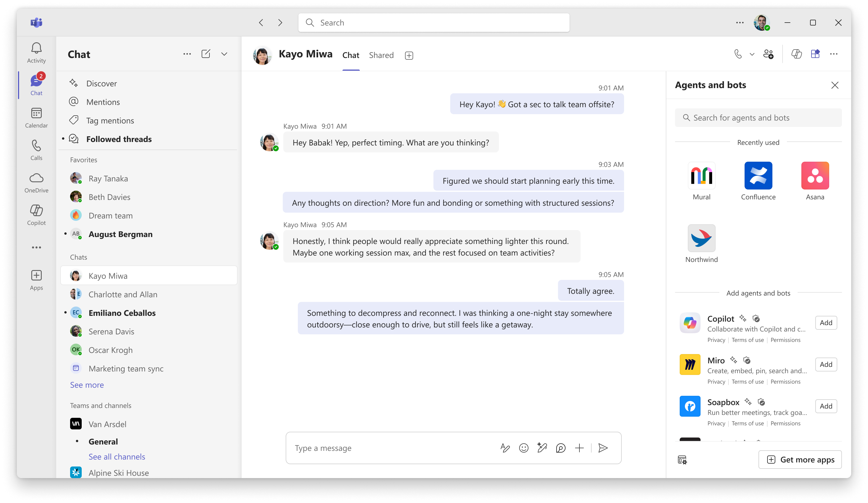Start an audio call with Kayo Miwa
Viewport: 868px width, 503px height.
click(x=738, y=54)
